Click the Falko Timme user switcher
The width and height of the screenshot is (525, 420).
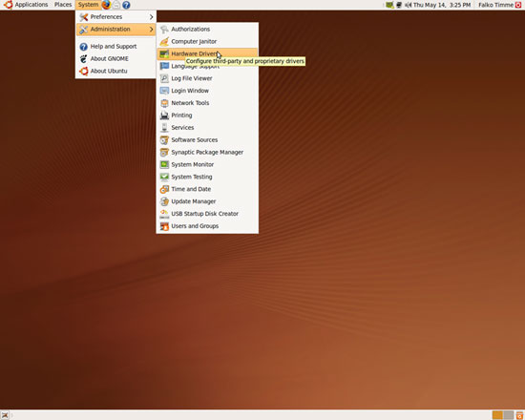coord(495,5)
